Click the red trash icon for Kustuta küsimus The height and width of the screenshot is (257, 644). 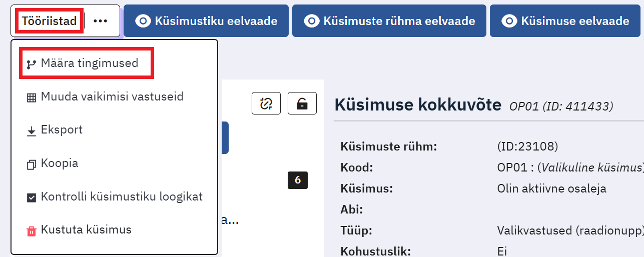[x=32, y=231]
